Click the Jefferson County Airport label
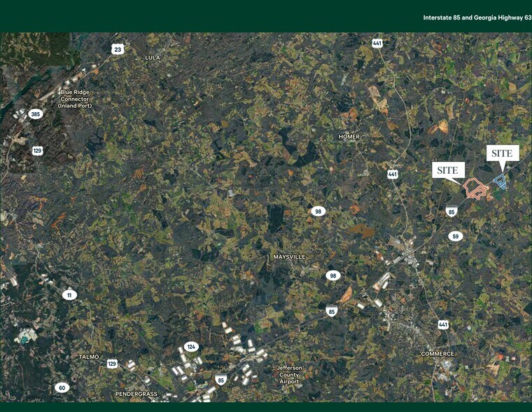This screenshot has height=412, width=532. (289, 375)
